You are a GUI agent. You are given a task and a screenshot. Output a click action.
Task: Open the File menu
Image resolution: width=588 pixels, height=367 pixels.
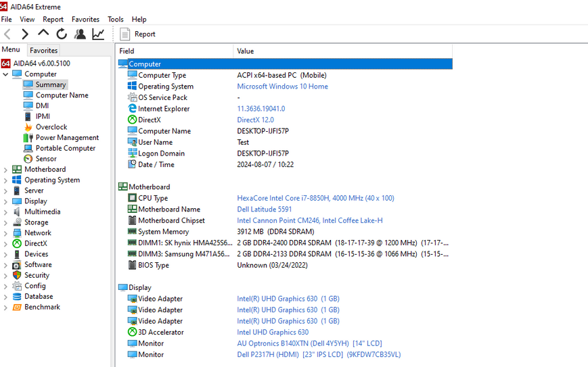tap(6, 19)
